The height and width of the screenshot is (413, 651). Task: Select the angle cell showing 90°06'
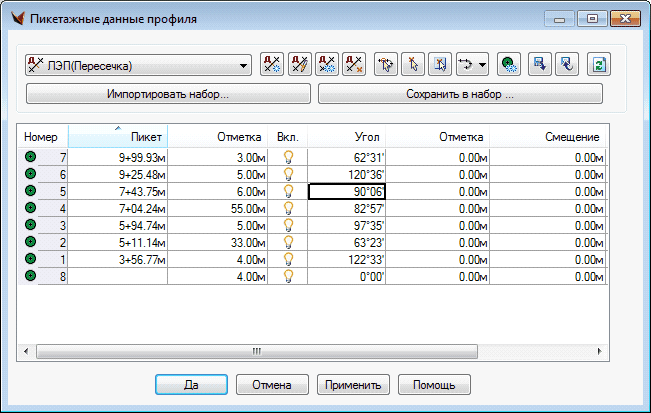348,191
